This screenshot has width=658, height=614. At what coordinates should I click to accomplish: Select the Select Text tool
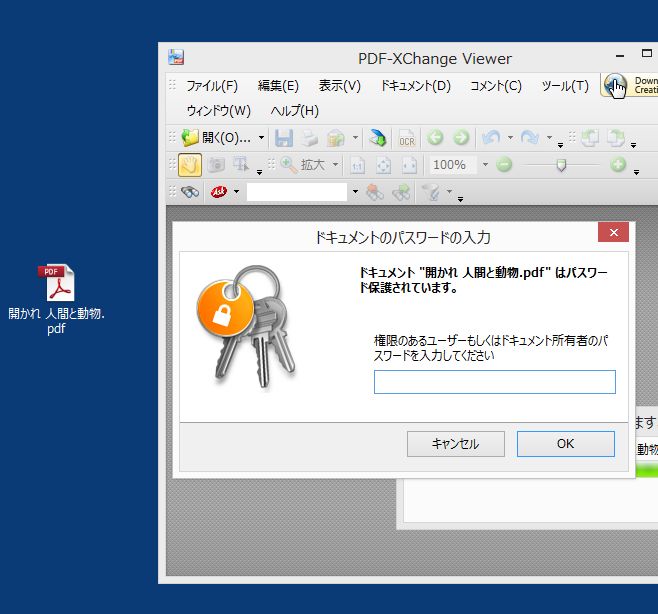click(x=241, y=165)
